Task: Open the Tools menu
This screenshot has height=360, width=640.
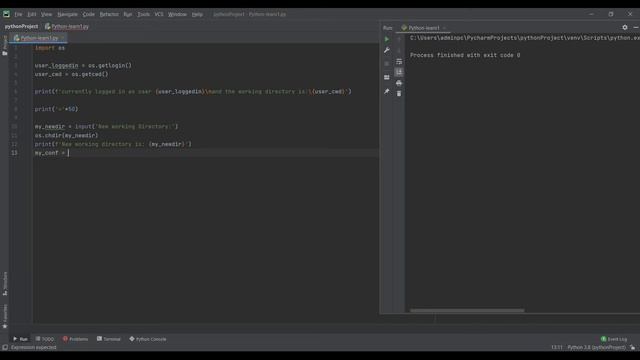Action: click(143, 14)
